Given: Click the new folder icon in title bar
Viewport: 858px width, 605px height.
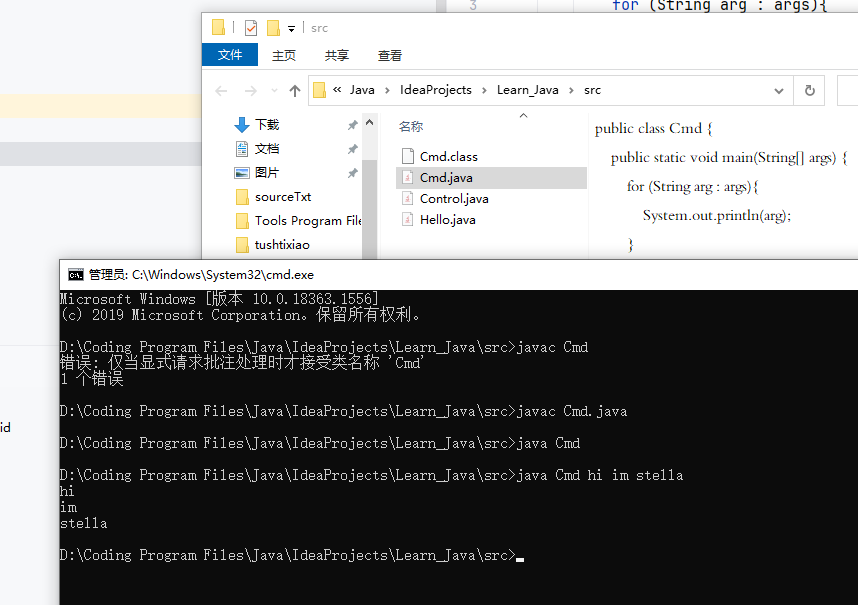Looking at the screenshot, I should tap(273, 28).
